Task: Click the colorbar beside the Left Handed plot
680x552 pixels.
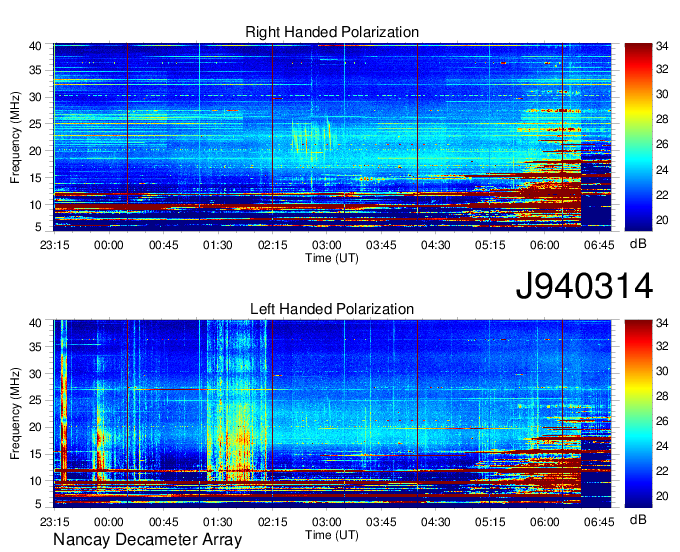Action: pos(638,414)
